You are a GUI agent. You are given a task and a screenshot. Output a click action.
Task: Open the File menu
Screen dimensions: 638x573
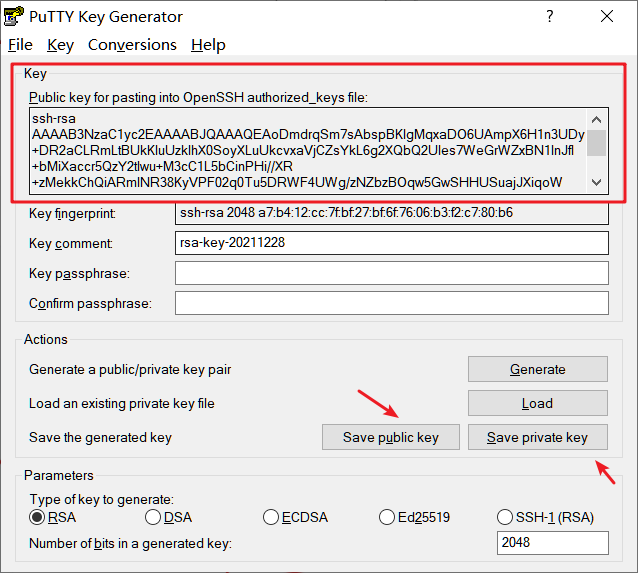20,45
